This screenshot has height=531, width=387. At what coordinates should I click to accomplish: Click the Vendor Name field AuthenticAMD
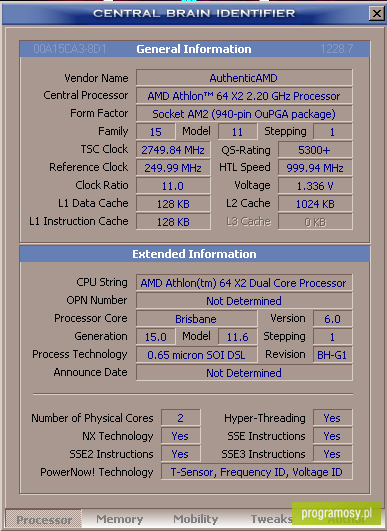pyautogui.click(x=244, y=78)
